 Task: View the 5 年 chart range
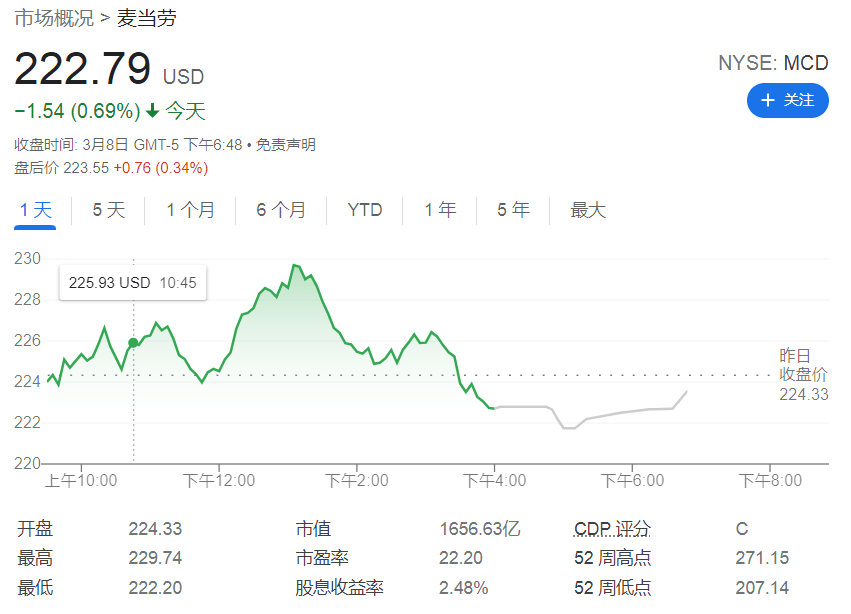pyautogui.click(x=513, y=210)
